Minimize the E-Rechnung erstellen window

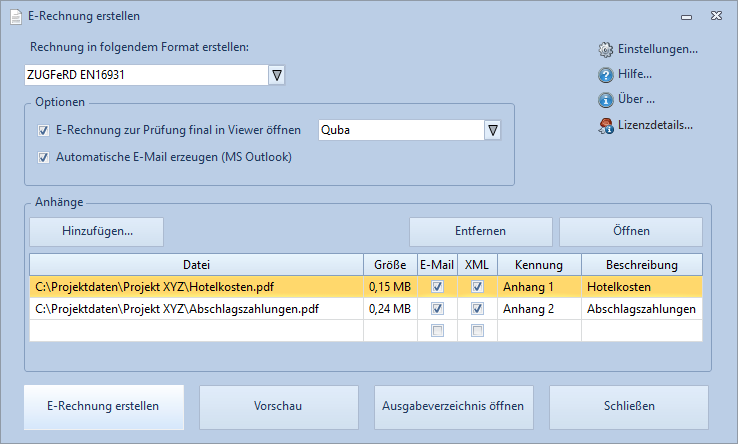coord(686,17)
